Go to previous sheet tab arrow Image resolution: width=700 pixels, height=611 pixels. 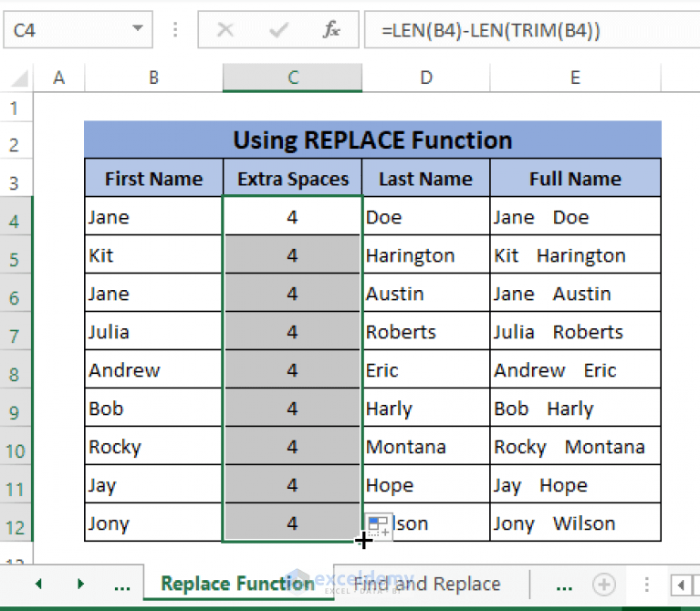(x=39, y=584)
